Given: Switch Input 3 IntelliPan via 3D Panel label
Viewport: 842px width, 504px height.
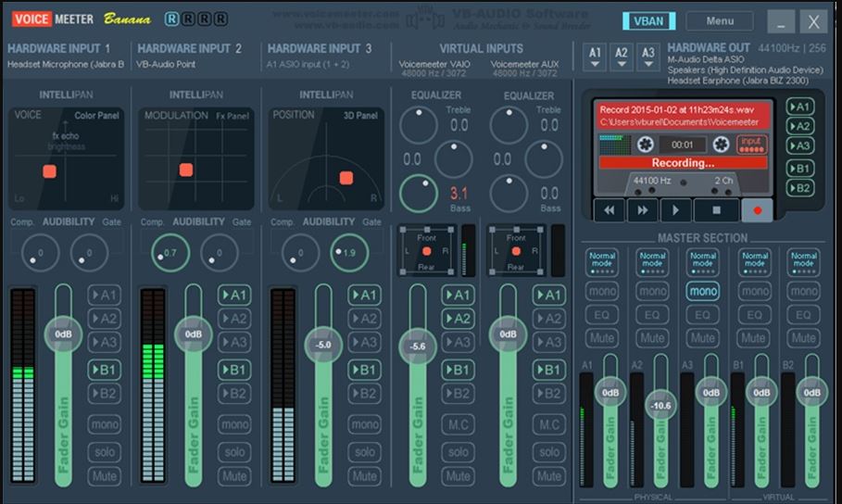Looking at the screenshot, I should [360, 116].
